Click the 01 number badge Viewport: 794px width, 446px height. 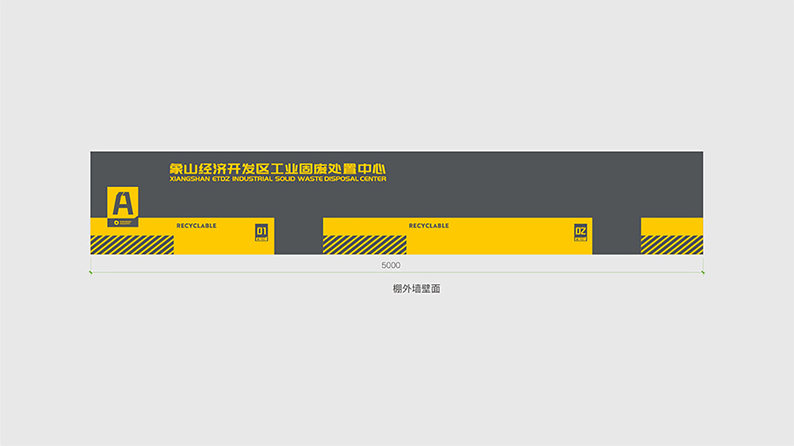261,232
